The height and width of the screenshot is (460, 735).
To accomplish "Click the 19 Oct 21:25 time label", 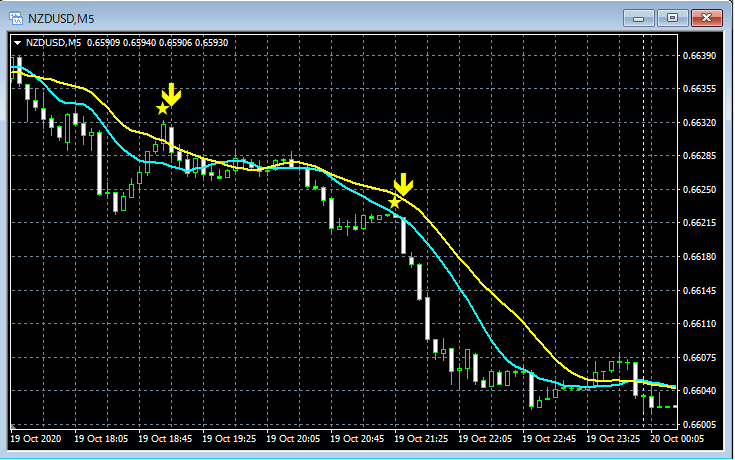I will pos(421,438).
